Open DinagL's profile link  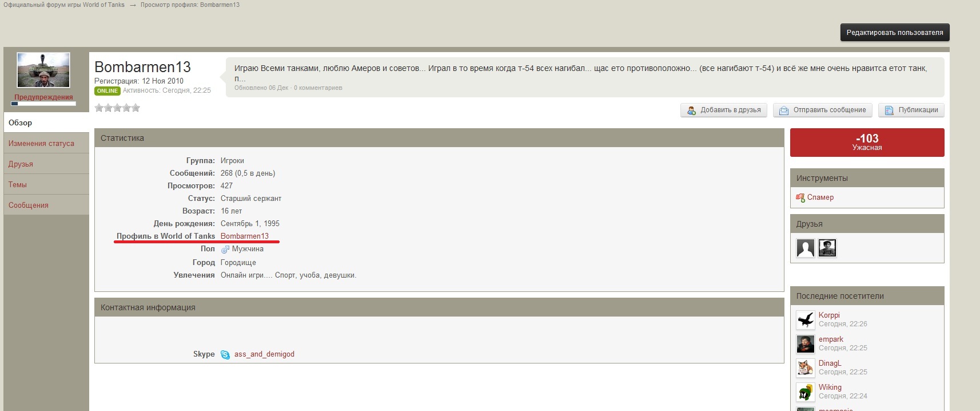click(x=830, y=363)
